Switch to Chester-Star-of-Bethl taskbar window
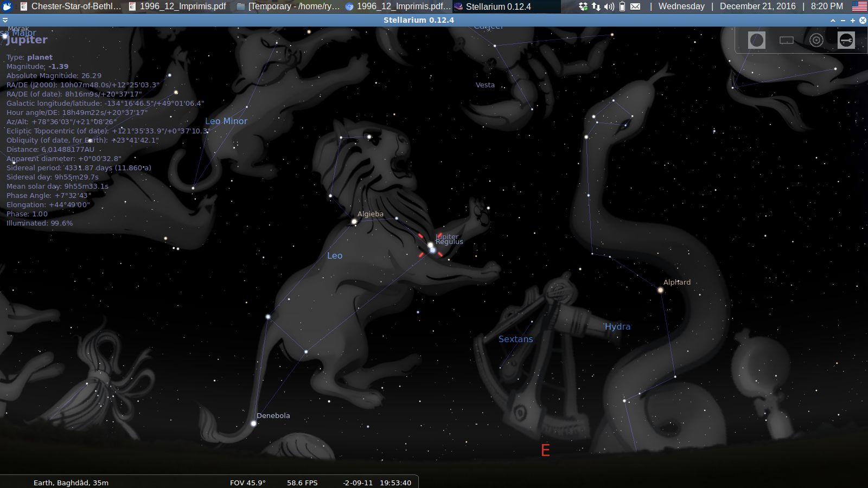This screenshot has height=488, width=868. (71, 7)
